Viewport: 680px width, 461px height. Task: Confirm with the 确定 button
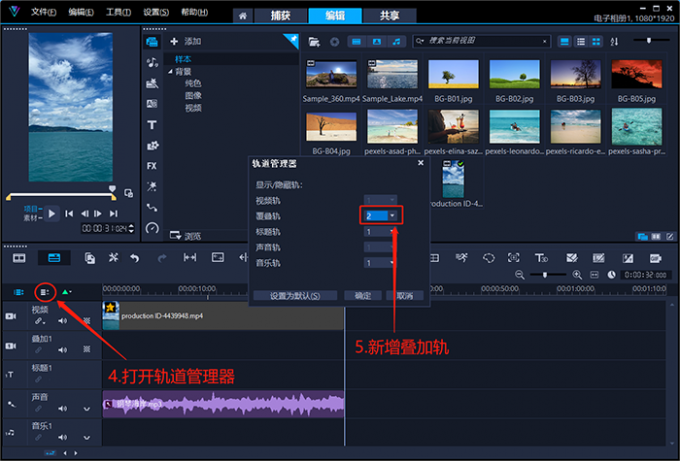pos(363,296)
